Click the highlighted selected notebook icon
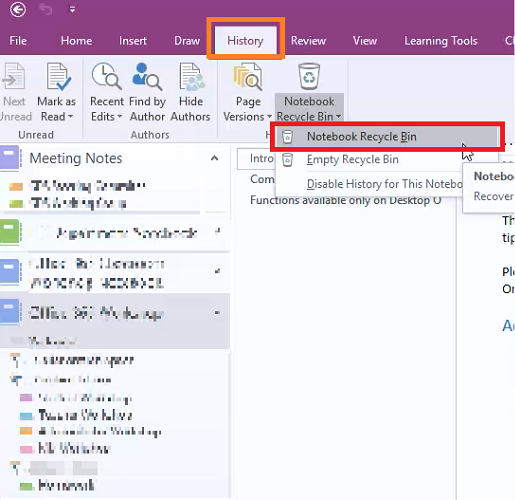This screenshot has height=500, width=515. [x=10, y=311]
